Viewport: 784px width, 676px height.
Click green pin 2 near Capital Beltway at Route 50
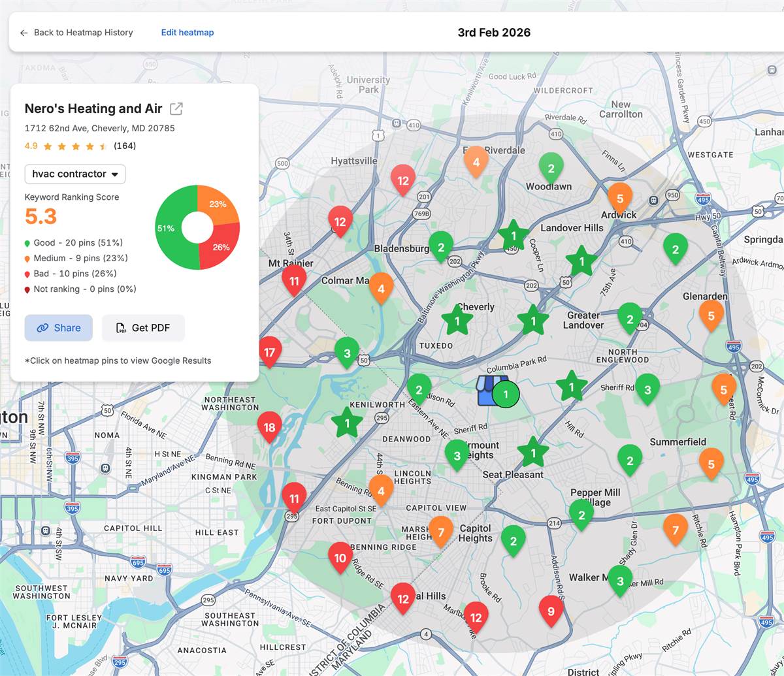pos(676,249)
